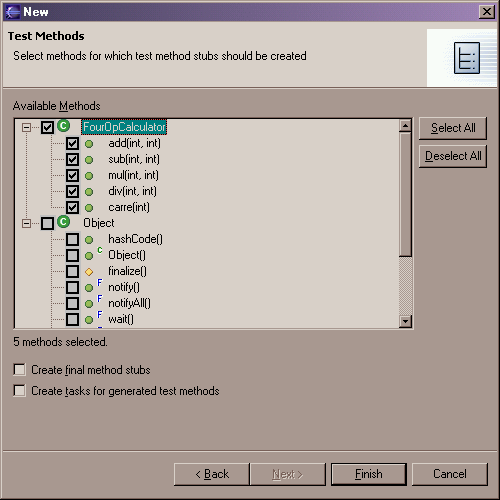Click the green class icon beside FourOpCalculator
500x500 pixels.
point(63,126)
